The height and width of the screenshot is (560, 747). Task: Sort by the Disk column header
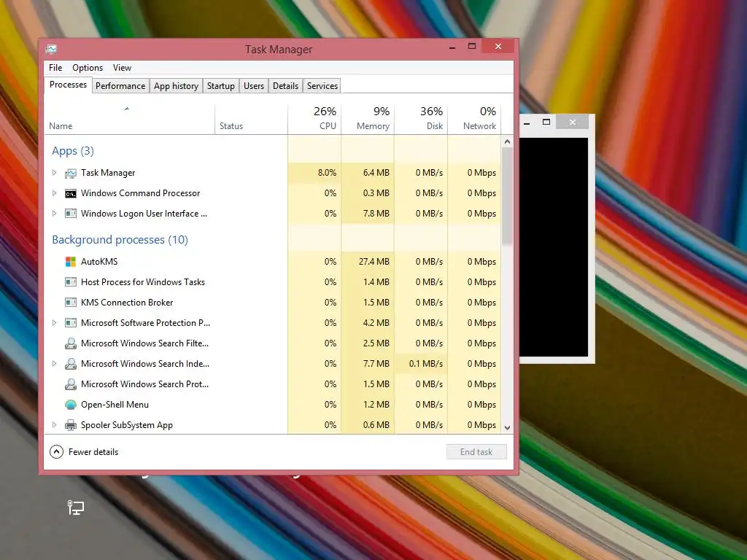[421, 118]
